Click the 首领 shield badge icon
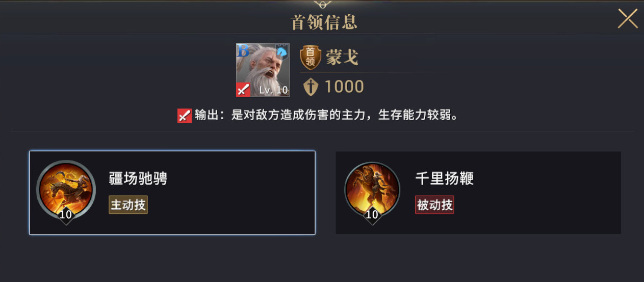The height and width of the screenshot is (282, 644). pos(311,58)
